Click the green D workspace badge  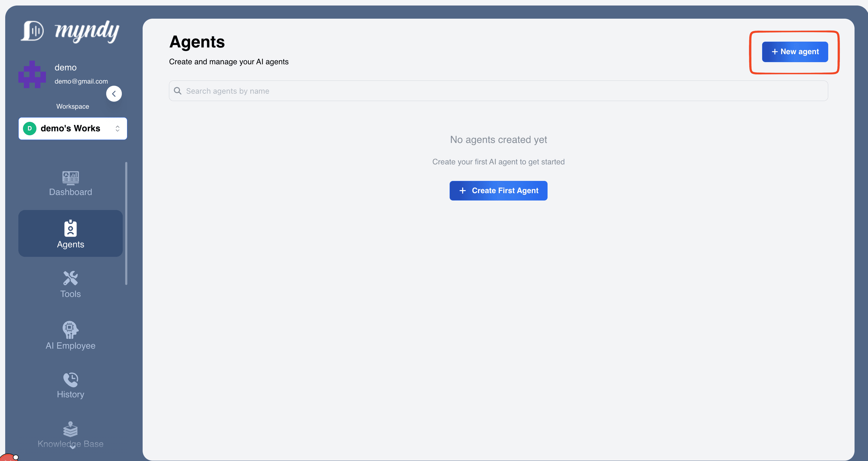pos(30,128)
